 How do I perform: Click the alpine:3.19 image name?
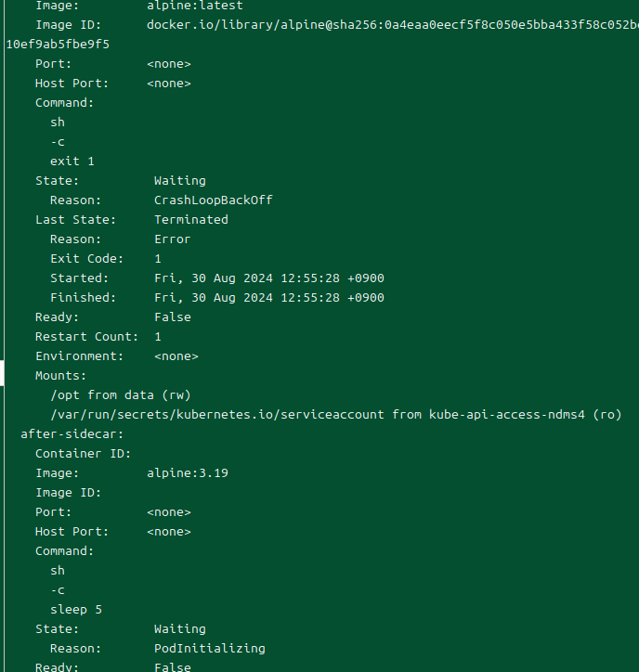click(x=187, y=473)
